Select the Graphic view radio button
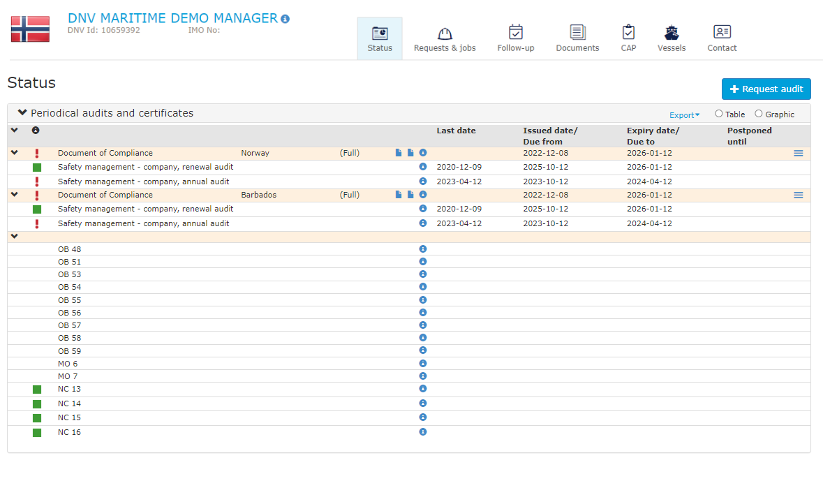Viewport: 823px width, 504px height. click(x=759, y=114)
